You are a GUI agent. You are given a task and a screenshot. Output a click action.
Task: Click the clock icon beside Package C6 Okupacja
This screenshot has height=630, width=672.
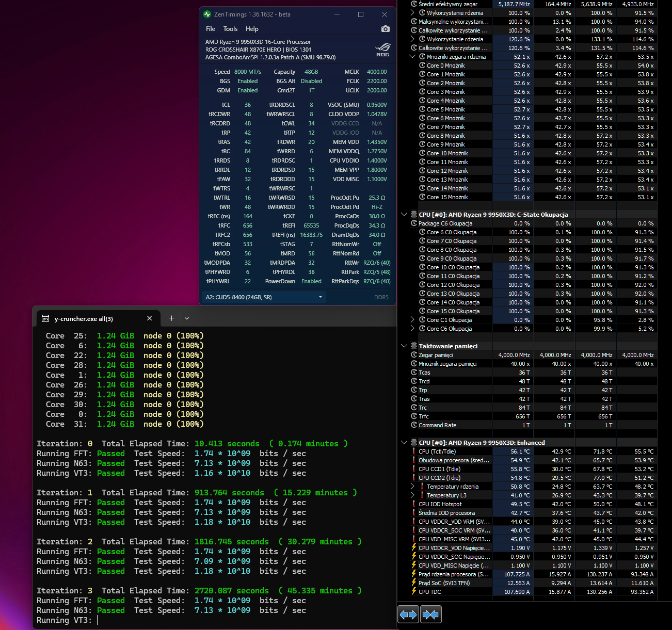pyautogui.click(x=414, y=223)
